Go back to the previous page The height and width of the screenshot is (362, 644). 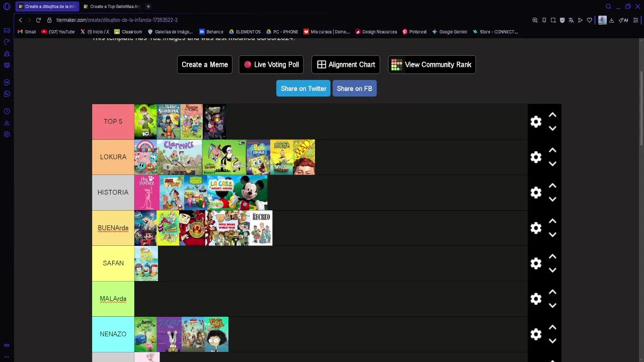point(20,20)
